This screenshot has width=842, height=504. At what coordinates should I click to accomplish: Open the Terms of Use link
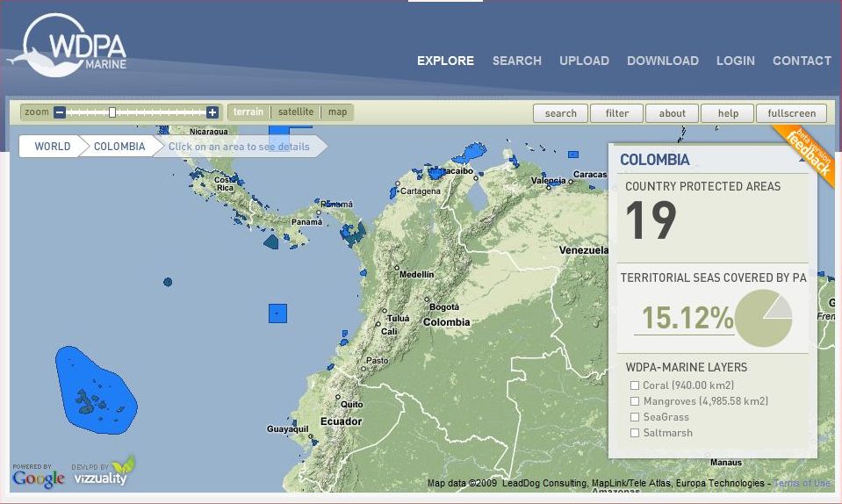(x=802, y=483)
